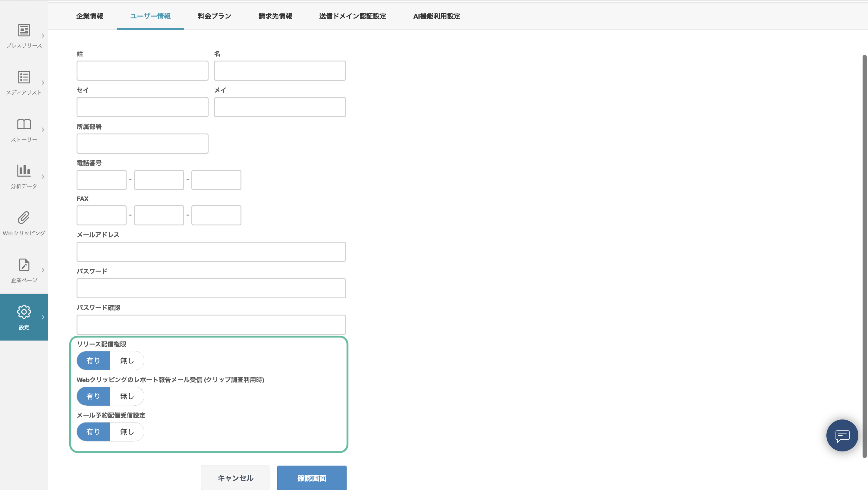Switch メール予約配信受信設定 to 無し

pyautogui.click(x=127, y=432)
